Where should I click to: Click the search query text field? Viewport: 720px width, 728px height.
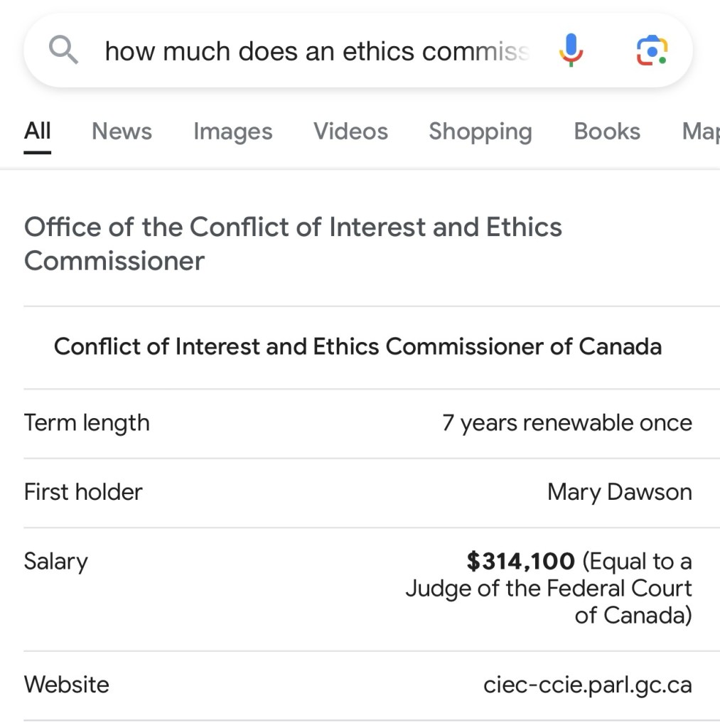[x=316, y=51]
